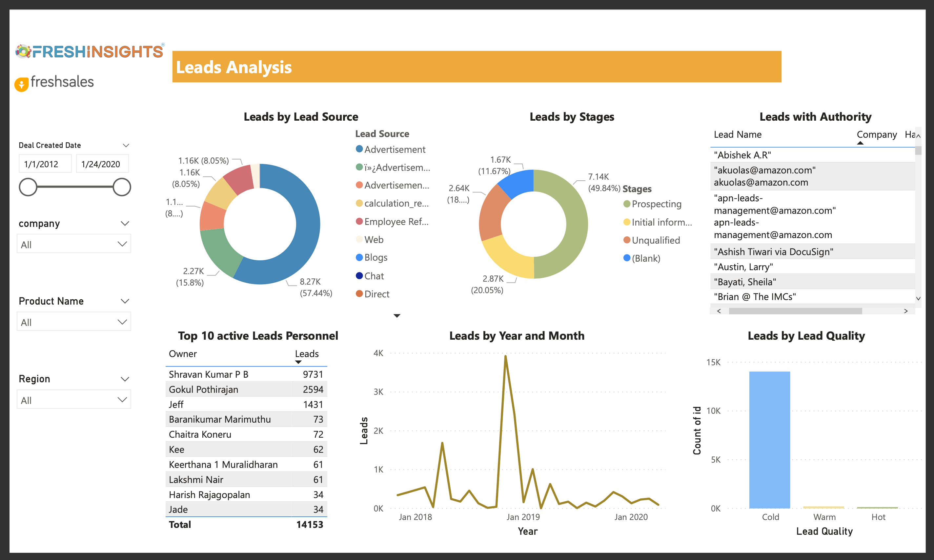Image resolution: width=934 pixels, height=560 pixels.
Task: Click the Prospecting legend marker
Action: point(627,204)
